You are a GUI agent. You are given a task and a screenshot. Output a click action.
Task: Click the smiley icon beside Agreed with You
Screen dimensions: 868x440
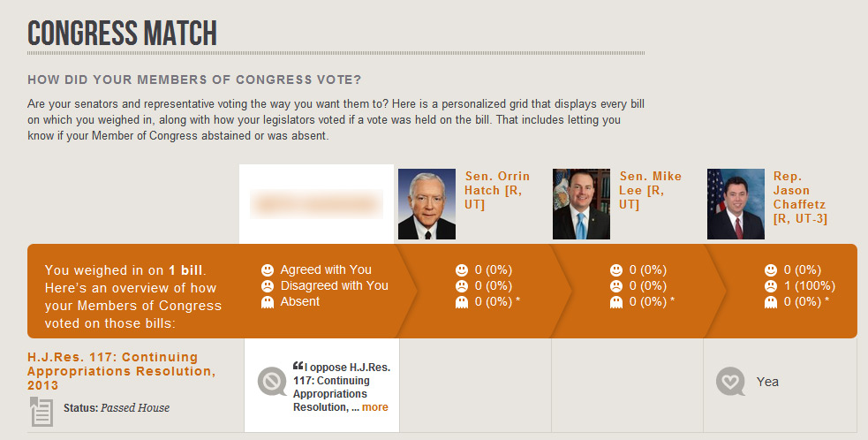pos(268,269)
